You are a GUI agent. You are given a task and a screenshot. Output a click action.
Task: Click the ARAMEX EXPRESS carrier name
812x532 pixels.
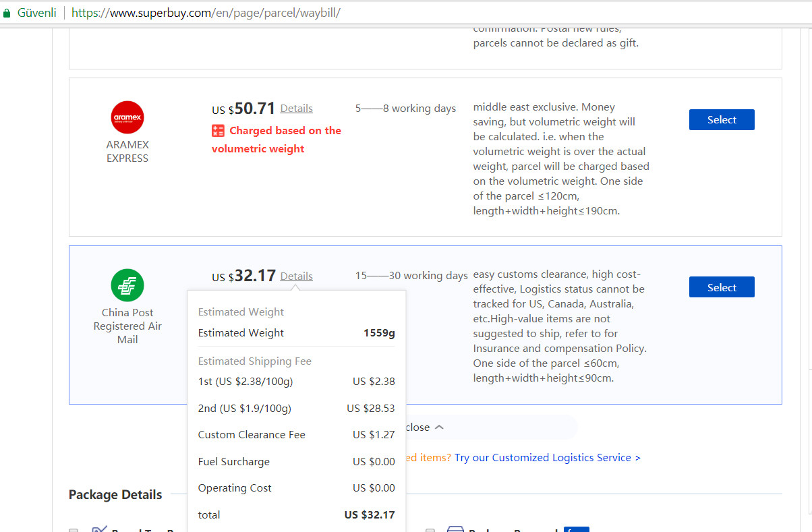pos(127,151)
